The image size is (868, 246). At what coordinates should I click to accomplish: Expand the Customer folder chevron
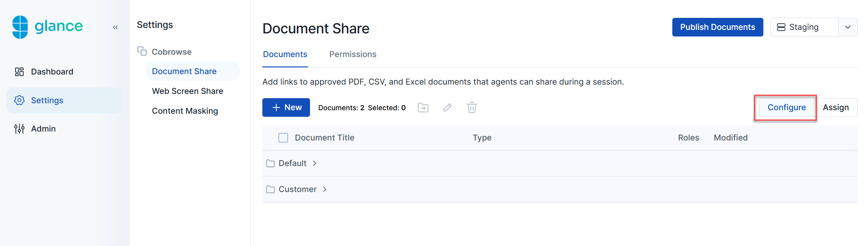click(325, 189)
